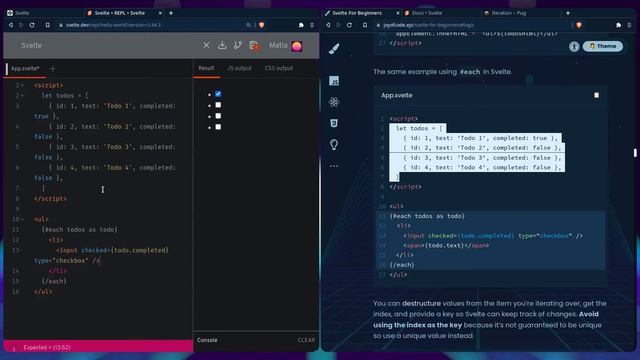This screenshot has width=640, height=360.
Task: Close the Svelte For Beginners tab
Action: 398,13
